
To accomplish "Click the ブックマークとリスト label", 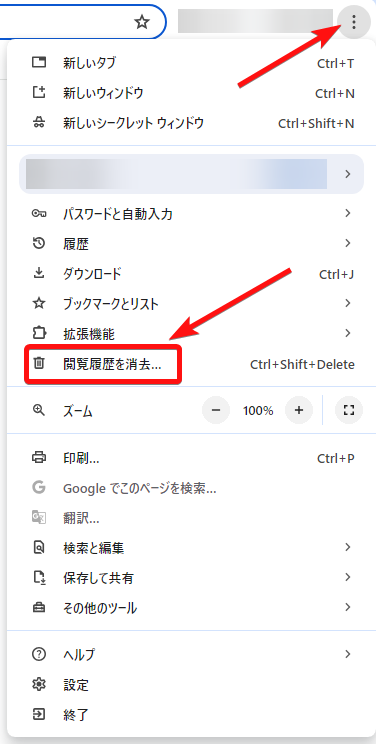I will coord(111,304).
